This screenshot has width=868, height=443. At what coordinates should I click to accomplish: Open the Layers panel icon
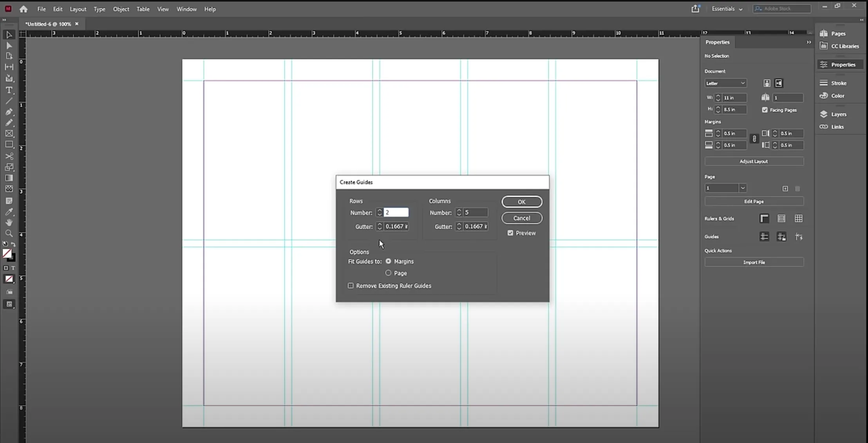[x=824, y=114]
